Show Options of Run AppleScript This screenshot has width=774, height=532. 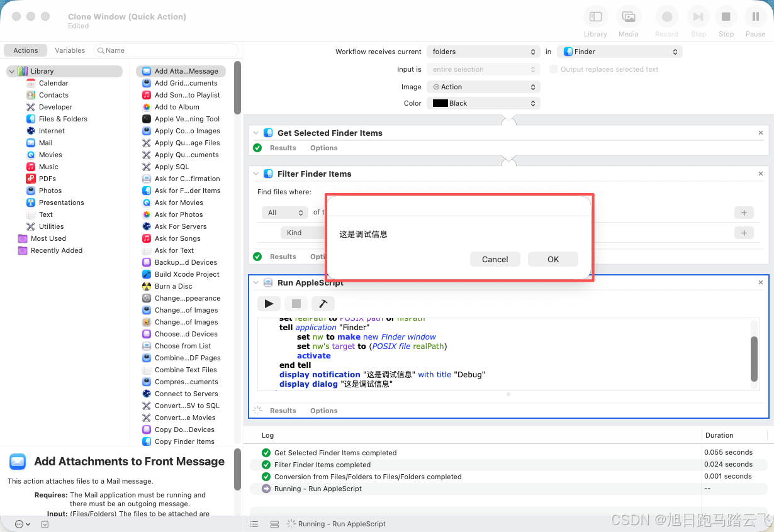(x=324, y=411)
